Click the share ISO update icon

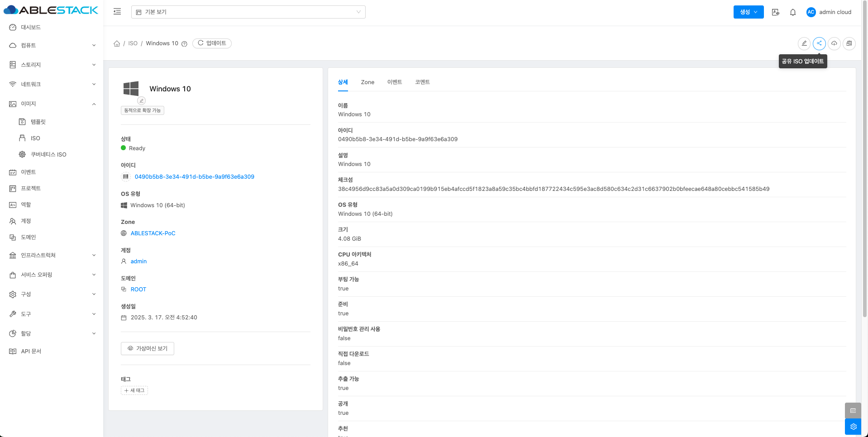tap(819, 43)
